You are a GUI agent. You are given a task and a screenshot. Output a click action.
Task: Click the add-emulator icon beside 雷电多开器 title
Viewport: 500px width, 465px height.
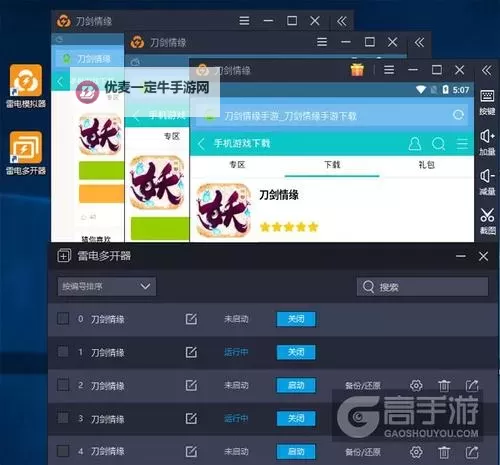coord(64,256)
